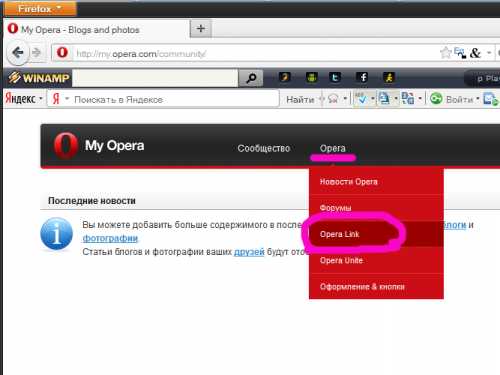Expand dropdown arrow next to page translate icon
This screenshot has width=500, height=375.
click(x=396, y=99)
